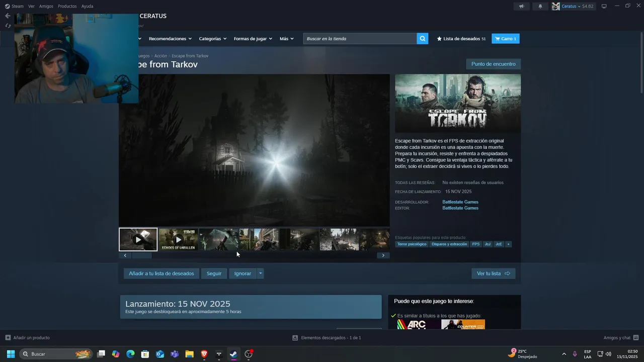
Task: Select the FPS tag
Action: 476,244
